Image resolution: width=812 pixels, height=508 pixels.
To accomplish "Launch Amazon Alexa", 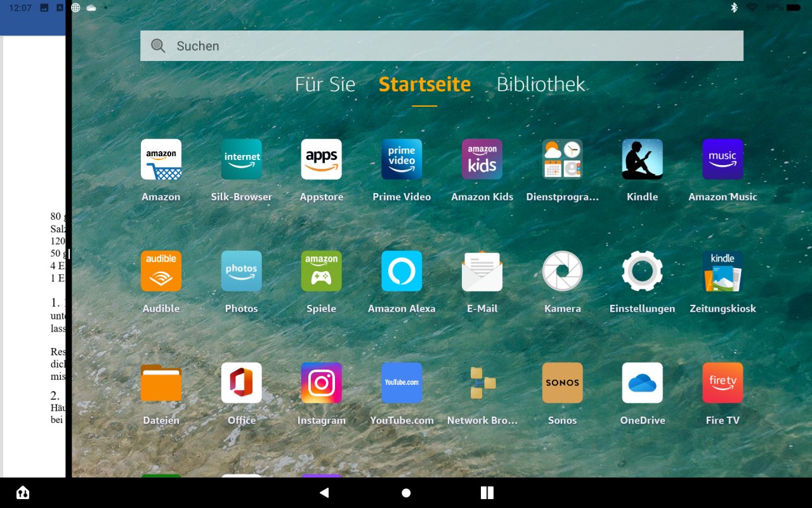I will (x=402, y=271).
